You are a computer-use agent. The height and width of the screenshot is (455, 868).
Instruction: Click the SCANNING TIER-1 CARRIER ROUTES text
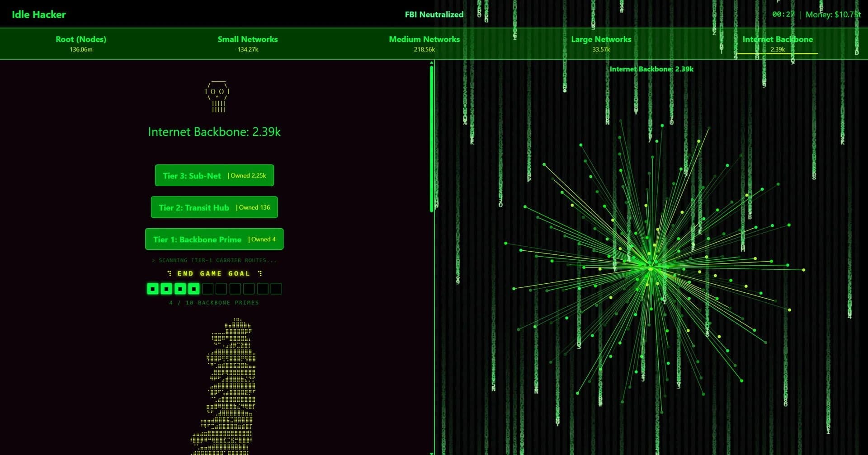click(214, 260)
